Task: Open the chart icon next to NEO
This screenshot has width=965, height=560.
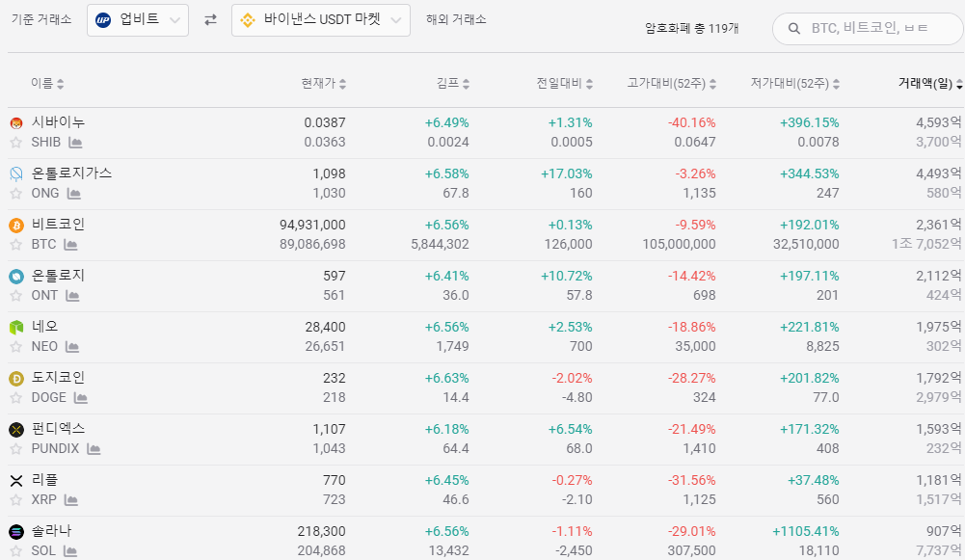Action: 72,347
